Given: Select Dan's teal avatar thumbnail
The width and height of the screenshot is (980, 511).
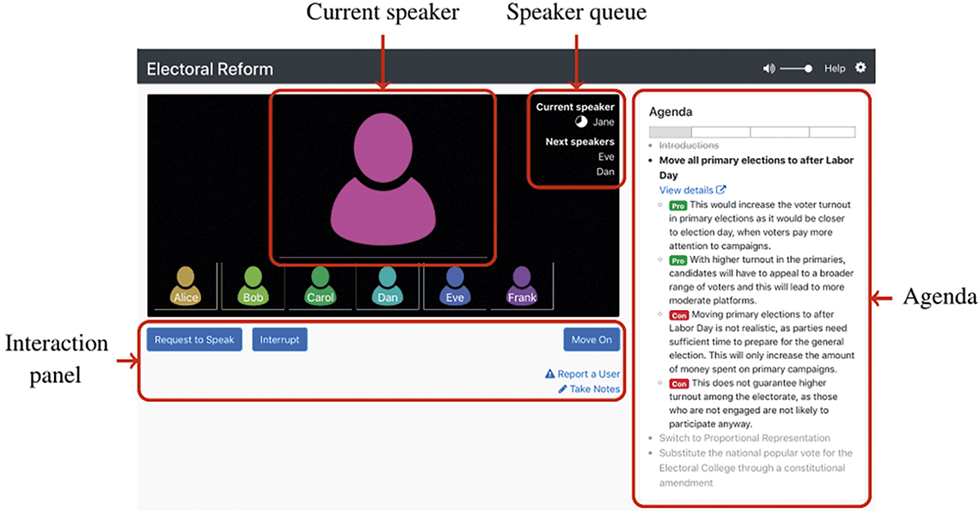Looking at the screenshot, I should click(x=388, y=286).
